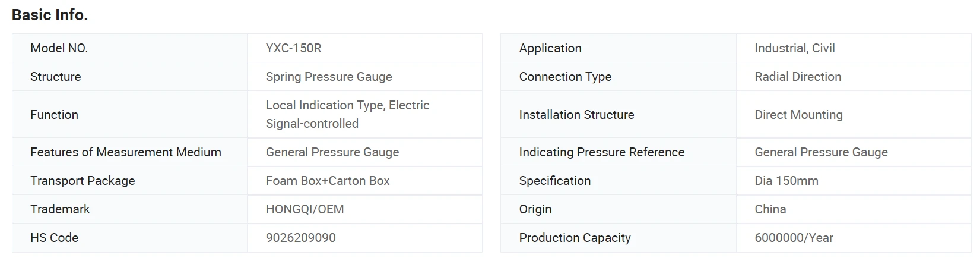Select the Radial Direction connection value
980x261 pixels.
pos(798,77)
